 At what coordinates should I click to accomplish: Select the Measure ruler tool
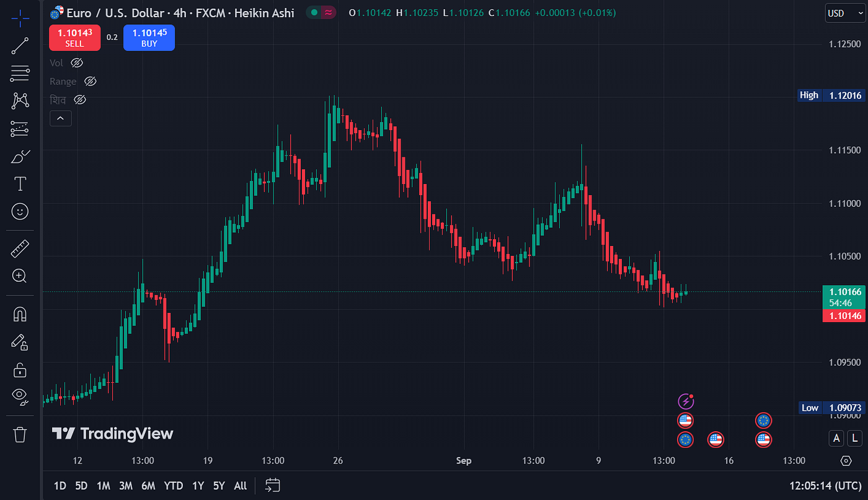point(19,248)
